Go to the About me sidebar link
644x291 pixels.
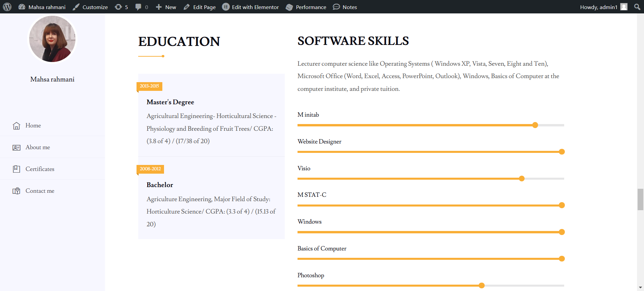pyautogui.click(x=38, y=147)
